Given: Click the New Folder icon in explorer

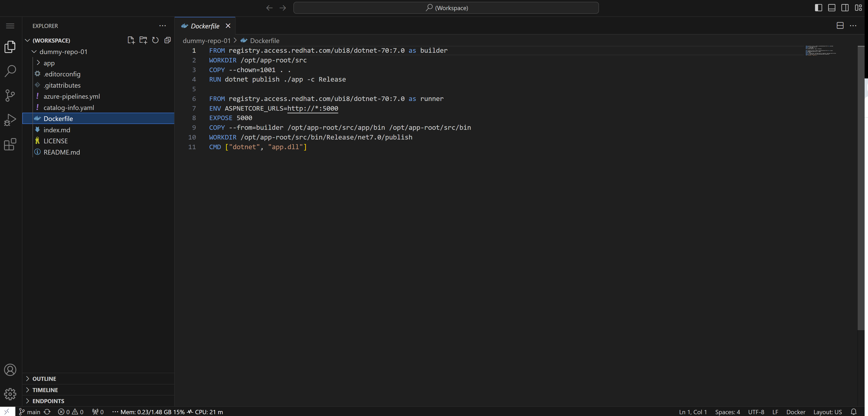Looking at the screenshot, I should coord(143,40).
